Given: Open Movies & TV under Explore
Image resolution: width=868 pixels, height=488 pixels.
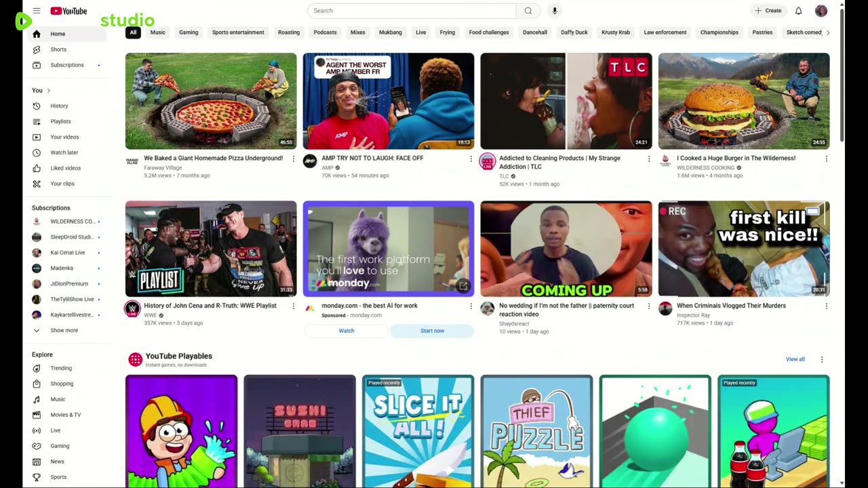Looking at the screenshot, I should click(68, 415).
